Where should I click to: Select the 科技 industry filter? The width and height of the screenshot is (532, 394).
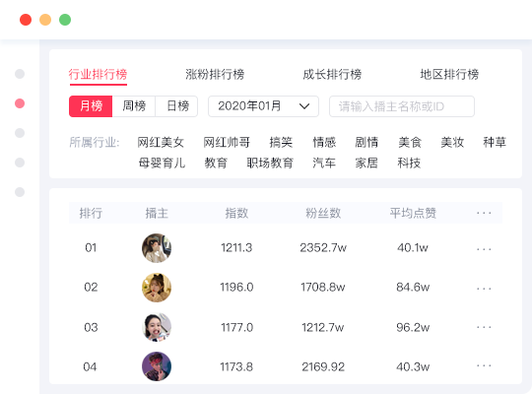pyautogui.click(x=409, y=163)
